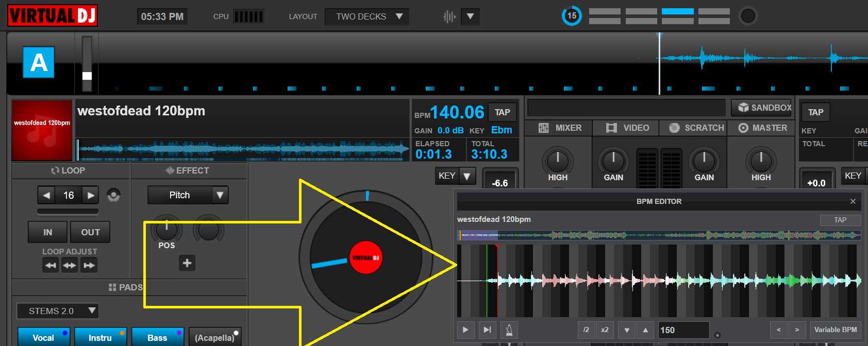Image resolution: width=868 pixels, height=346 pixels.
Task: Click the VirtualDJ logo
Action: [x=53, y=15]
